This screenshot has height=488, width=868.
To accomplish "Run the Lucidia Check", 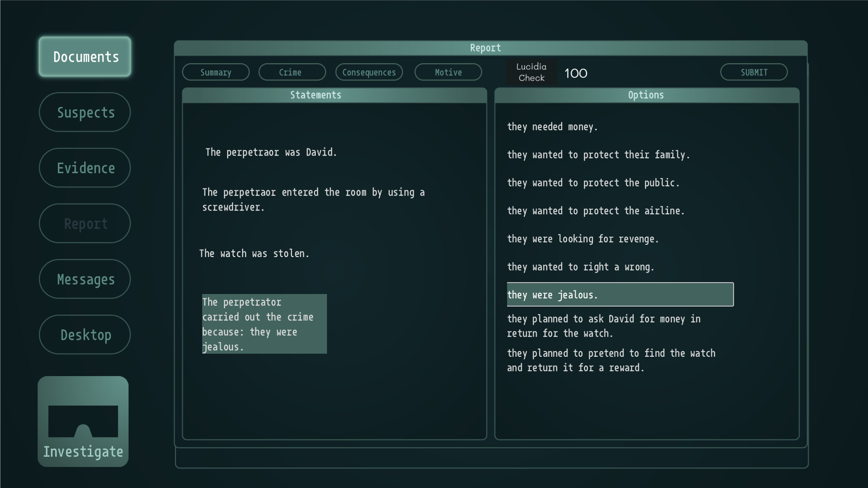I will tap(531, 72).
